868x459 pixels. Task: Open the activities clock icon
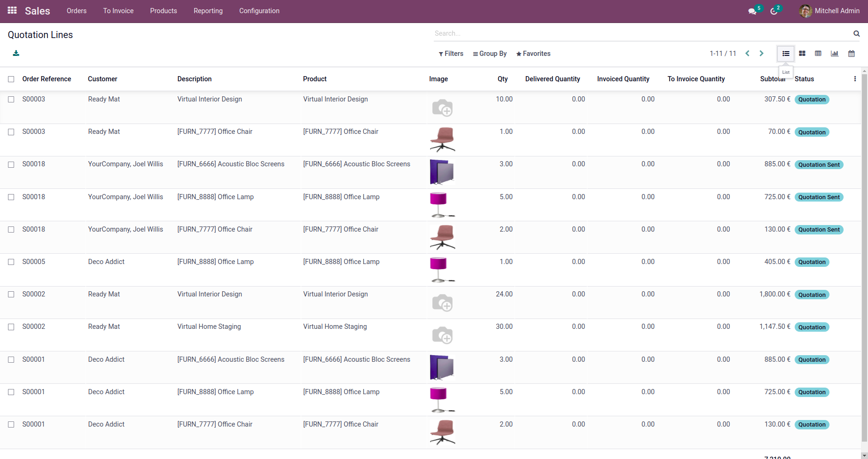pos(774,11)
